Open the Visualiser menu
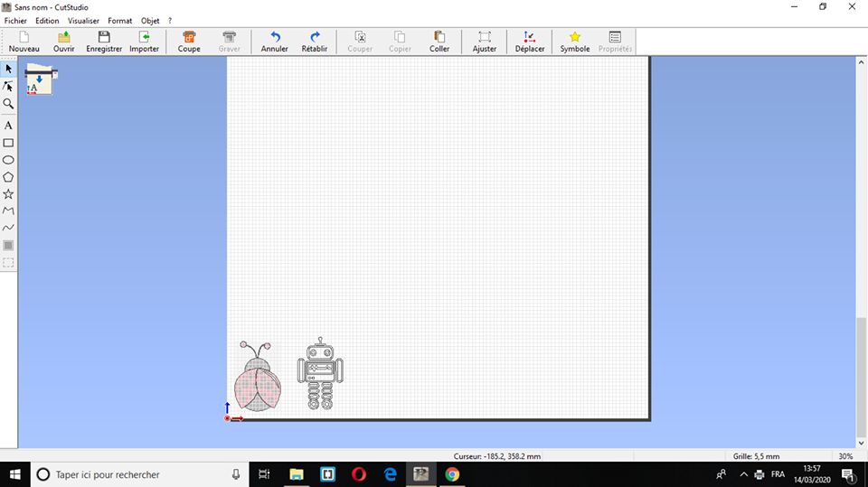Image resolution: width=868 pixels, height=487 pixels. pyautogui.click(x=83, y=21)
